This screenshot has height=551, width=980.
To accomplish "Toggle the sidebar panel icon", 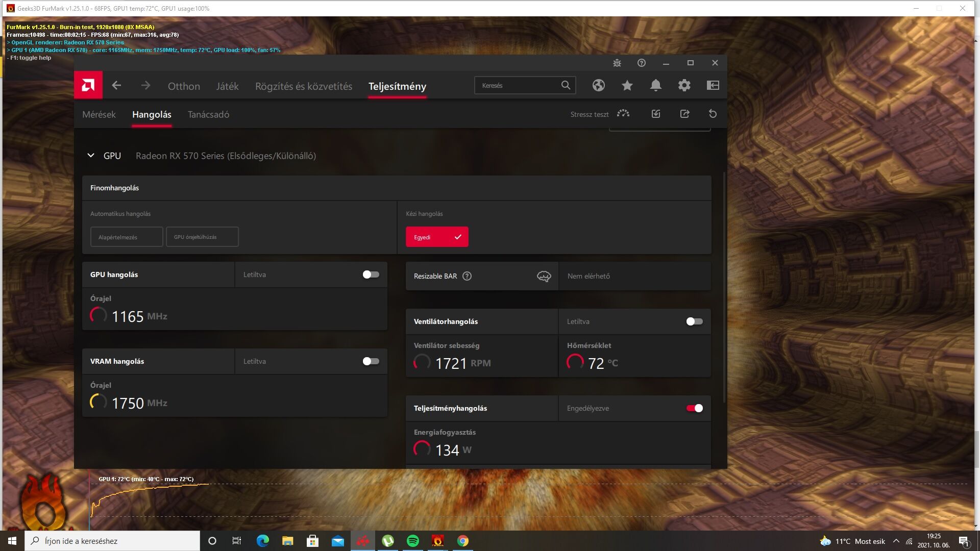I will click(x=713, y=85).
